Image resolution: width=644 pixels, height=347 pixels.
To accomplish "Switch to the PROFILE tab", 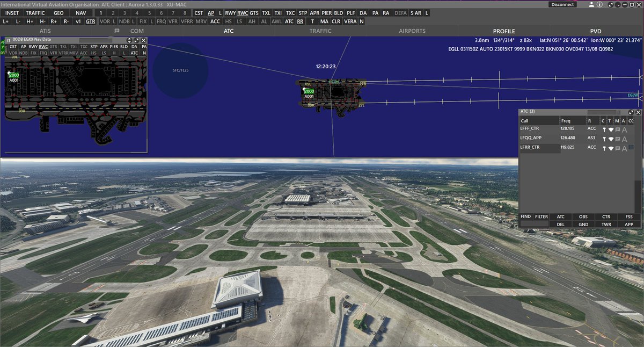I will 504,31.
